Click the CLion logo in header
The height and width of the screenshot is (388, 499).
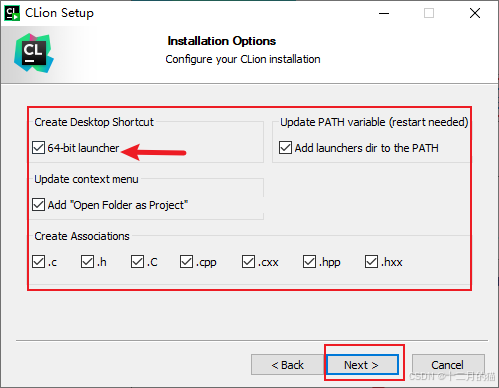[x=34, y=53]
